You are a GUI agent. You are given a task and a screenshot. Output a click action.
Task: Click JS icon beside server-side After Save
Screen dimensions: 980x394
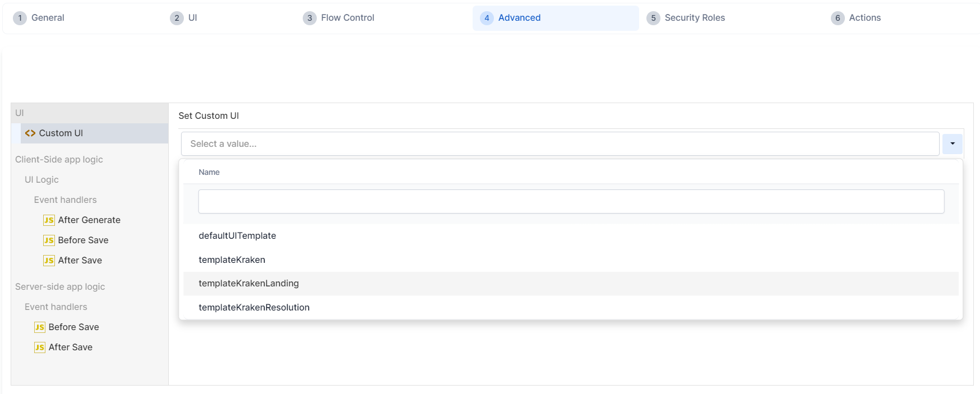[x=39, y=347]
